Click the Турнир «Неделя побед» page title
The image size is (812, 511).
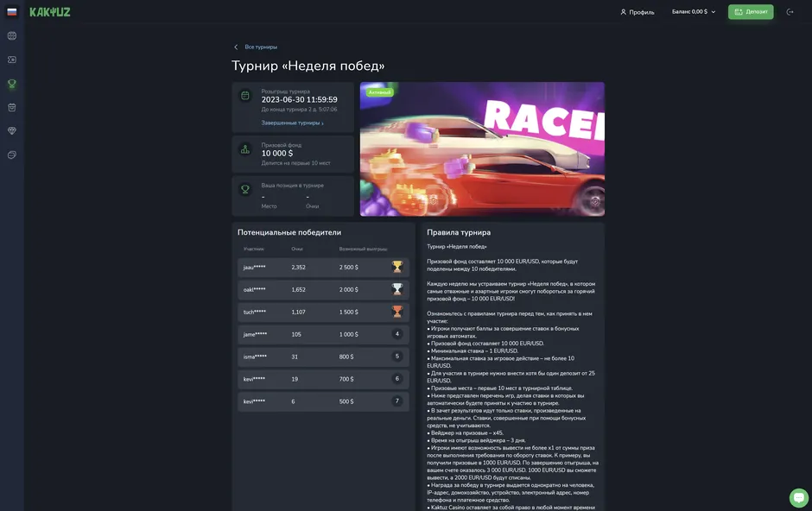[x=308, y=66]
